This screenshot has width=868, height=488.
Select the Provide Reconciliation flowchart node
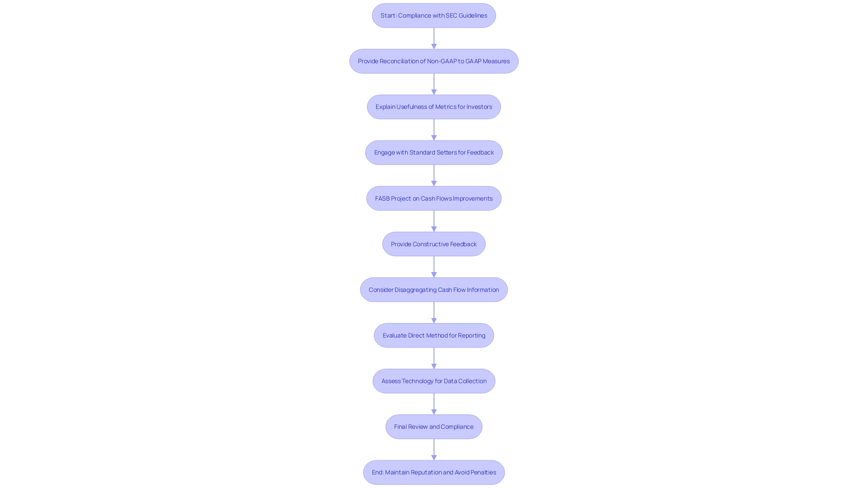coord(434,61)
